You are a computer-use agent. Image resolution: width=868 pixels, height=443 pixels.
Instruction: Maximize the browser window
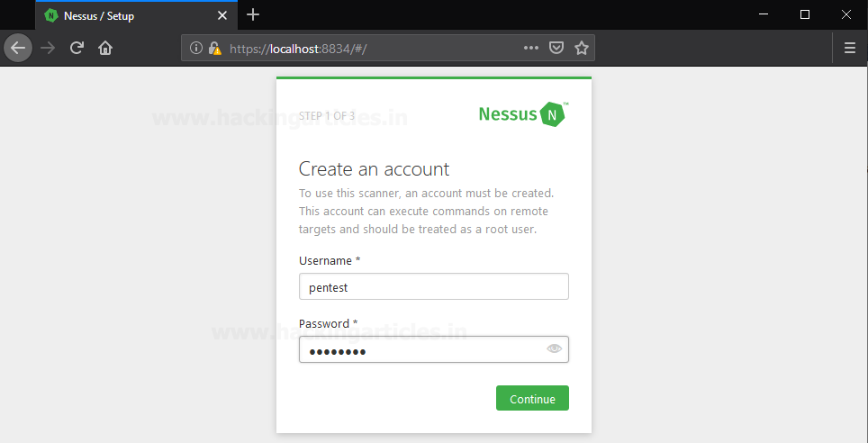coord(805,15)
